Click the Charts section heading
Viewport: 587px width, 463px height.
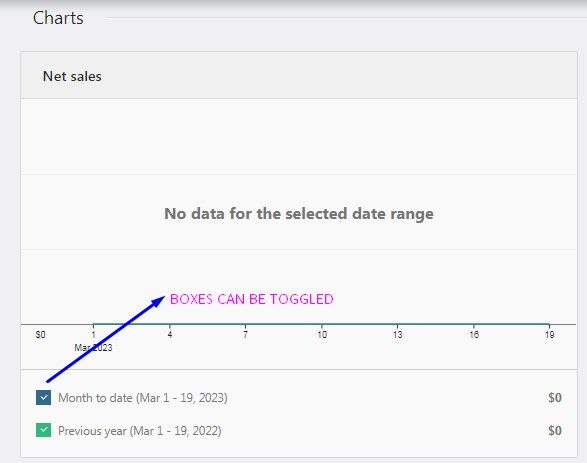pyautogui.click(x=58, y=18)
